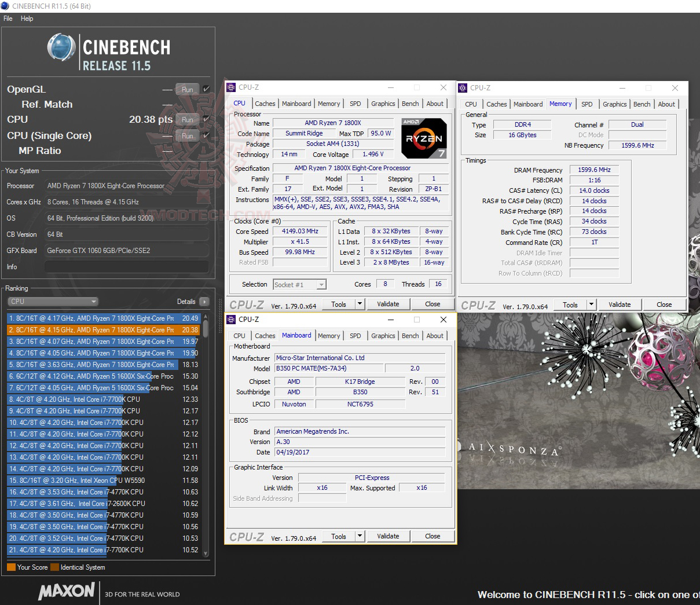Click the DRAM Frequency 1599.6 MHz value
700x605 pixels.
point(594,170)
